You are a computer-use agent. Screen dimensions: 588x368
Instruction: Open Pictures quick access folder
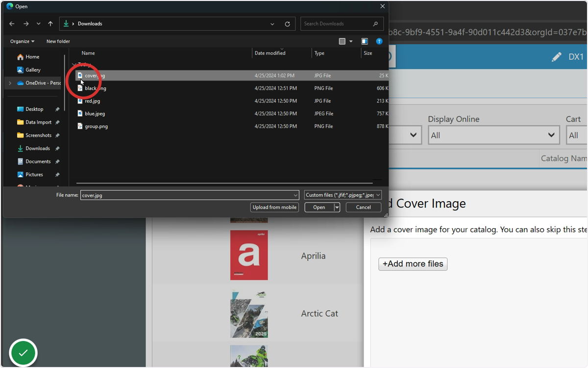tap(34, 174)
